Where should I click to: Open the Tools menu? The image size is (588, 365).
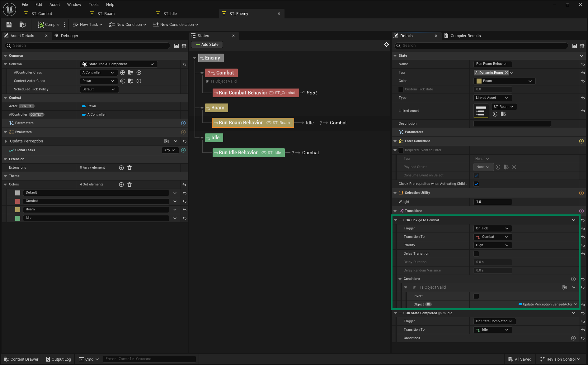[93, 5]
